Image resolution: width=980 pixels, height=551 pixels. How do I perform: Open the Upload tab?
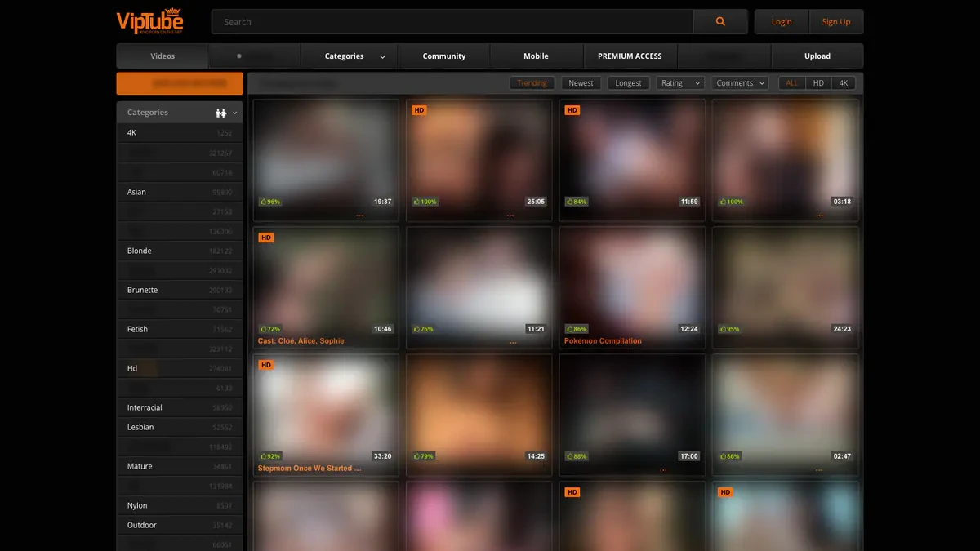817,56
